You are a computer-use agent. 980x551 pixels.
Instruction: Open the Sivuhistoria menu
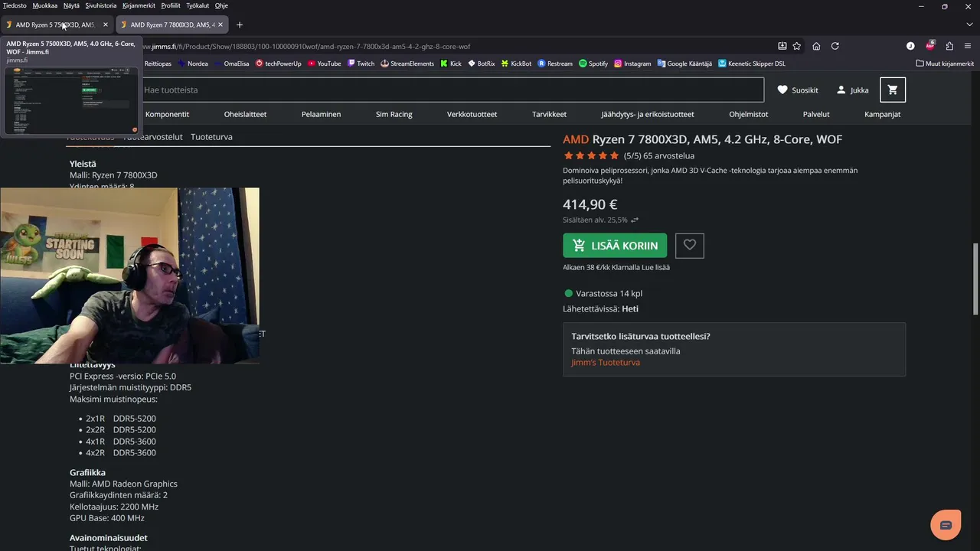point(101,5)
